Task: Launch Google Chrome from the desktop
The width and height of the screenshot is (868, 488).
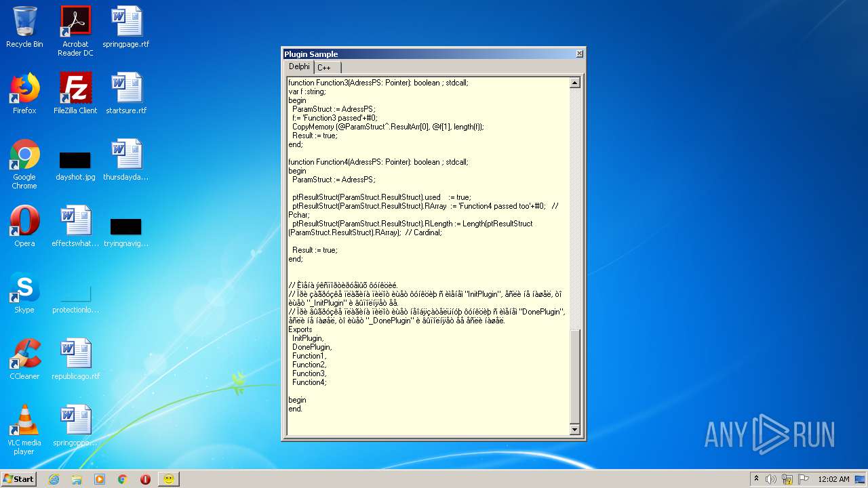Action: click(24, 164)
